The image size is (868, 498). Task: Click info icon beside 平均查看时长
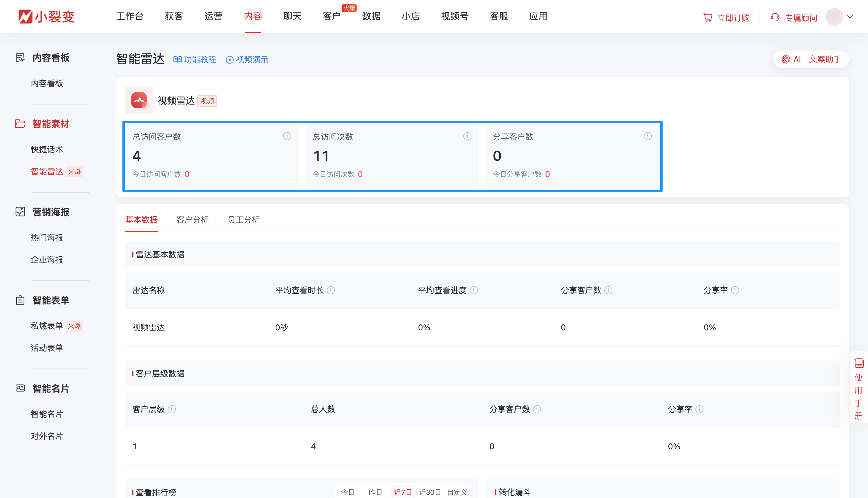tap(331, 290)
